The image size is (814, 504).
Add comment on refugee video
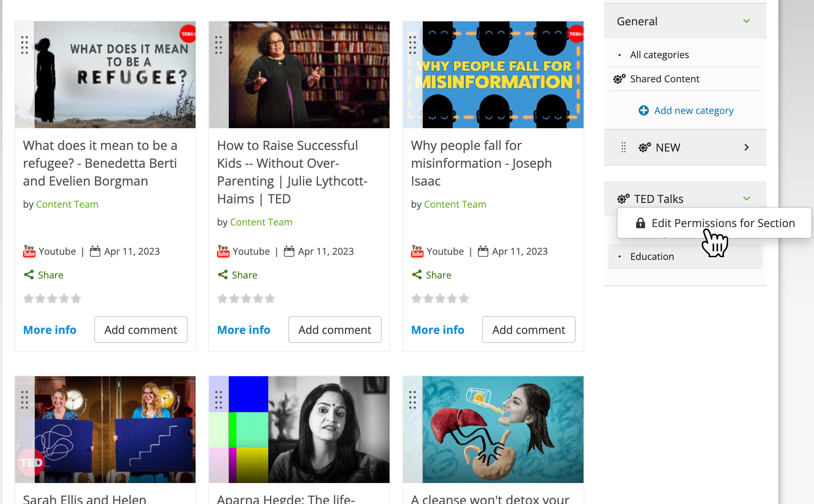click(x=141, y=330)
